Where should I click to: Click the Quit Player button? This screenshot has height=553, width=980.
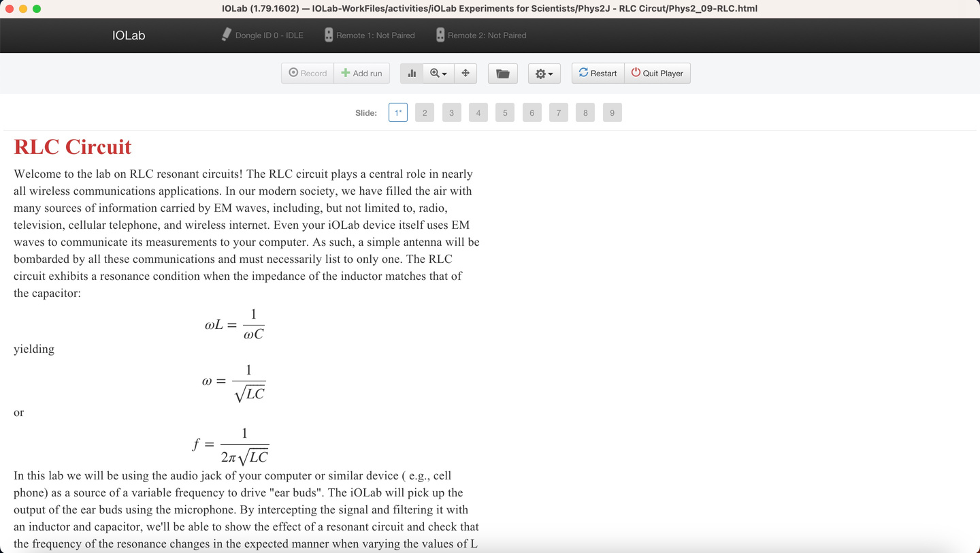coord(657,74)
